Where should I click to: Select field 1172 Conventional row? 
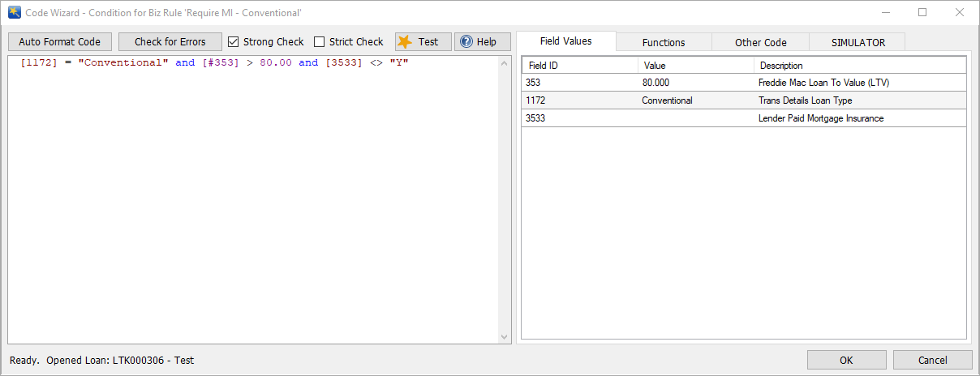click(x=743, y=100)
